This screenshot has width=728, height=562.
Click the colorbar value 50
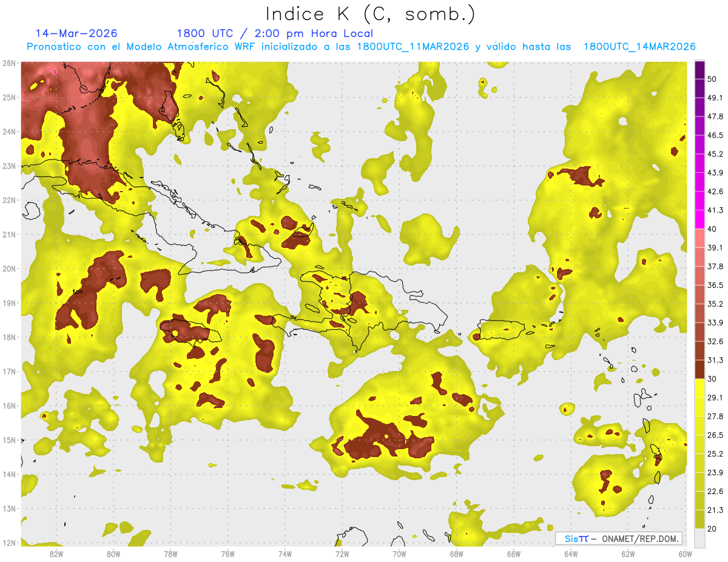712,79
